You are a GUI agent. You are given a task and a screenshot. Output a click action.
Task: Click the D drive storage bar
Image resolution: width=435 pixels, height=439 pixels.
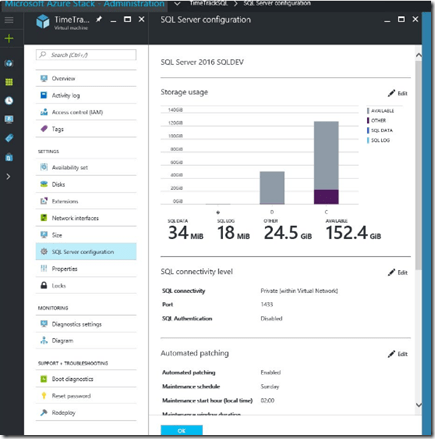coord(272,188)
